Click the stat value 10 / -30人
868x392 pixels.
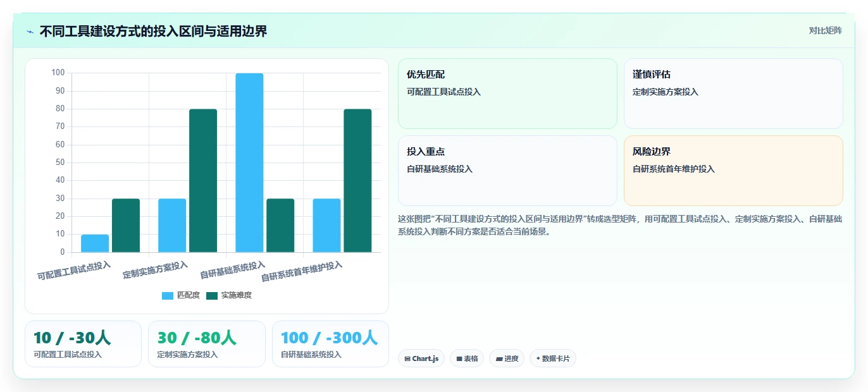pyautogui.click(x=72, y=338)
